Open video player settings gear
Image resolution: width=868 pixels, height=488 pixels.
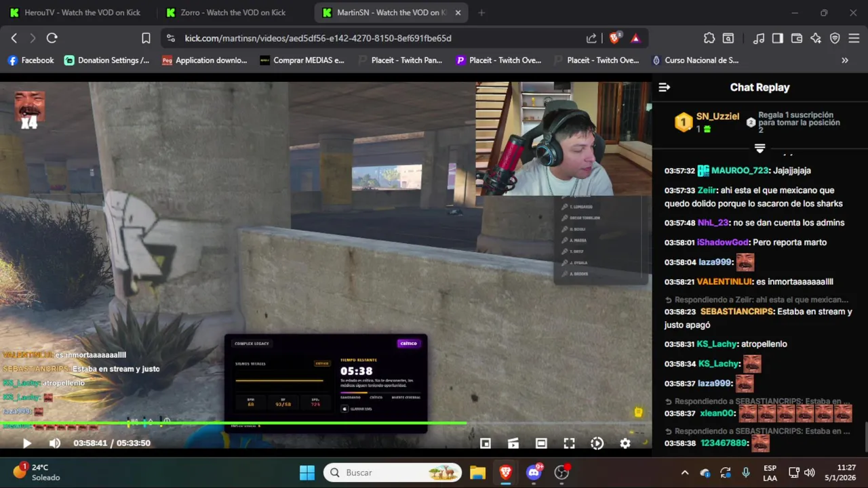625,443
